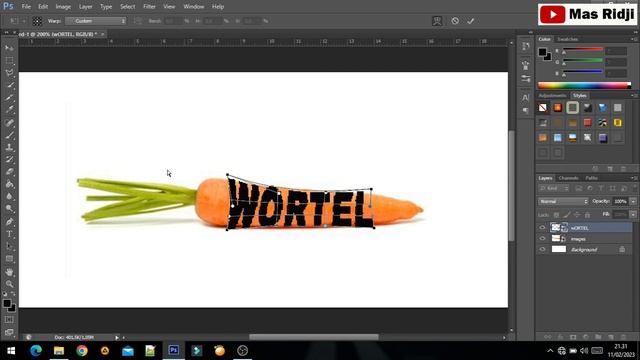Select the Move tool
The height and width of the screenshot is (360, 640).
9,48
